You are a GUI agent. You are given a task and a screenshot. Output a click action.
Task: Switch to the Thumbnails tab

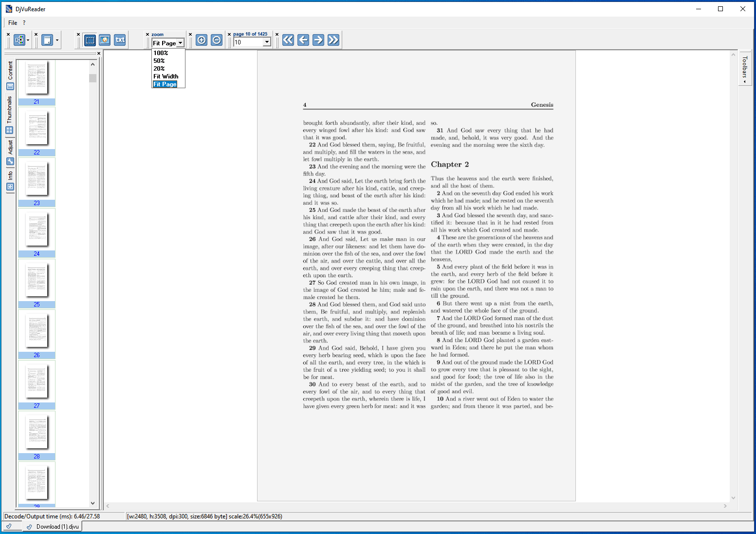[x=10, y=114]
